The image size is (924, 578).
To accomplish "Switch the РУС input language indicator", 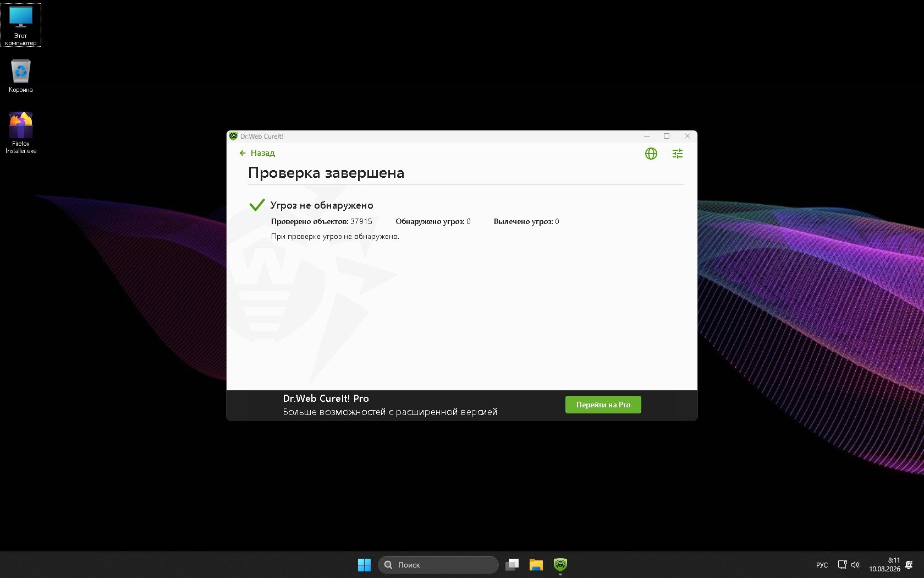I will 822,565.
